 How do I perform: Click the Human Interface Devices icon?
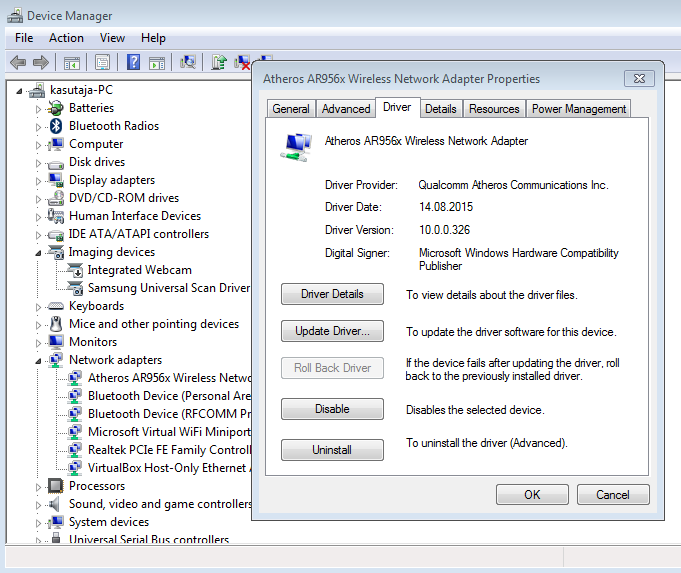(56, 216)
